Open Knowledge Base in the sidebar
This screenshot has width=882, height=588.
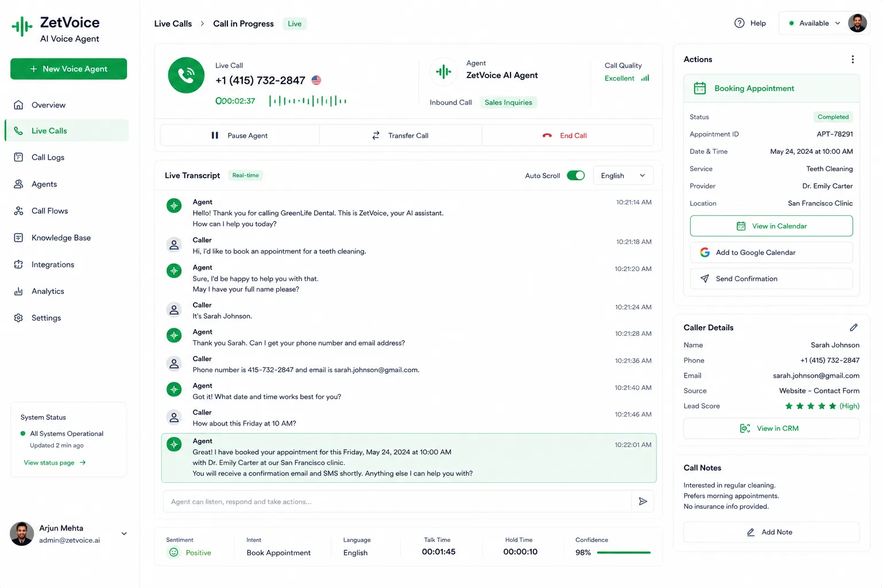[x=67, y=238]
